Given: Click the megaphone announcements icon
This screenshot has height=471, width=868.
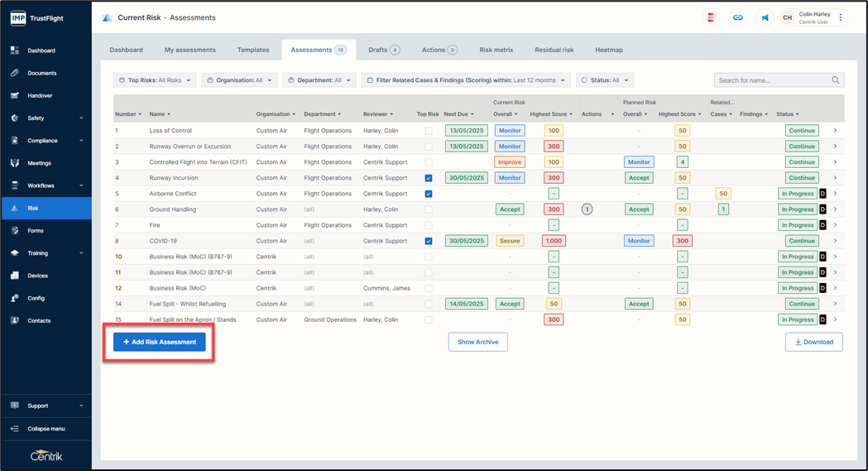Looking at the screenshot, I should tap(765, 17).
